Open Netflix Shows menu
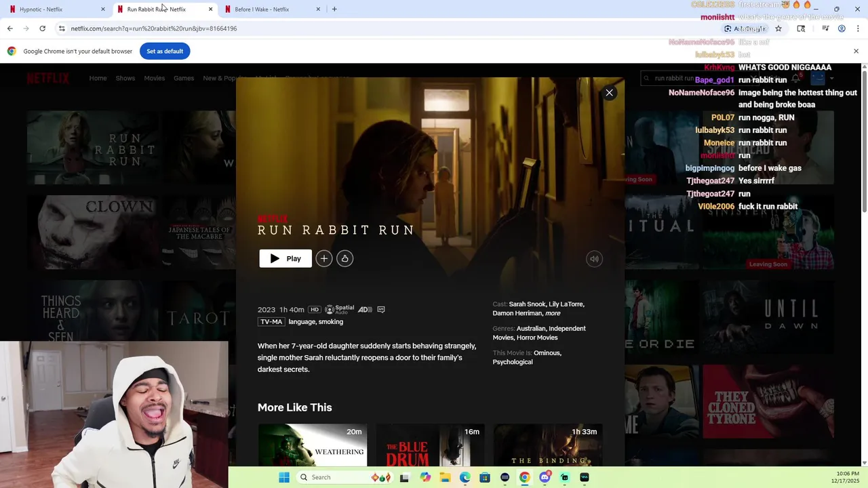 (125, 78)
